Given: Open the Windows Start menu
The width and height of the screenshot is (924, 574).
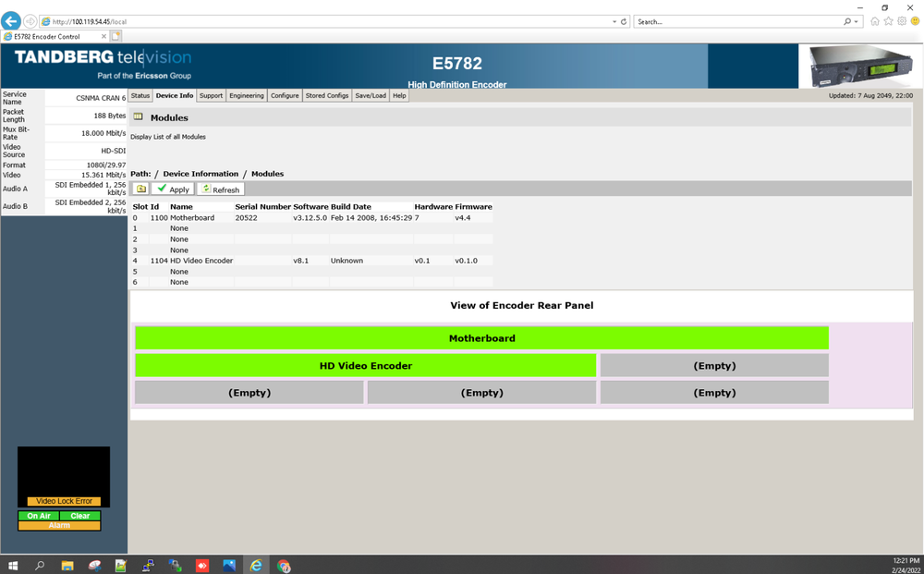Looking at the screenshot, I should coord(12,566).
